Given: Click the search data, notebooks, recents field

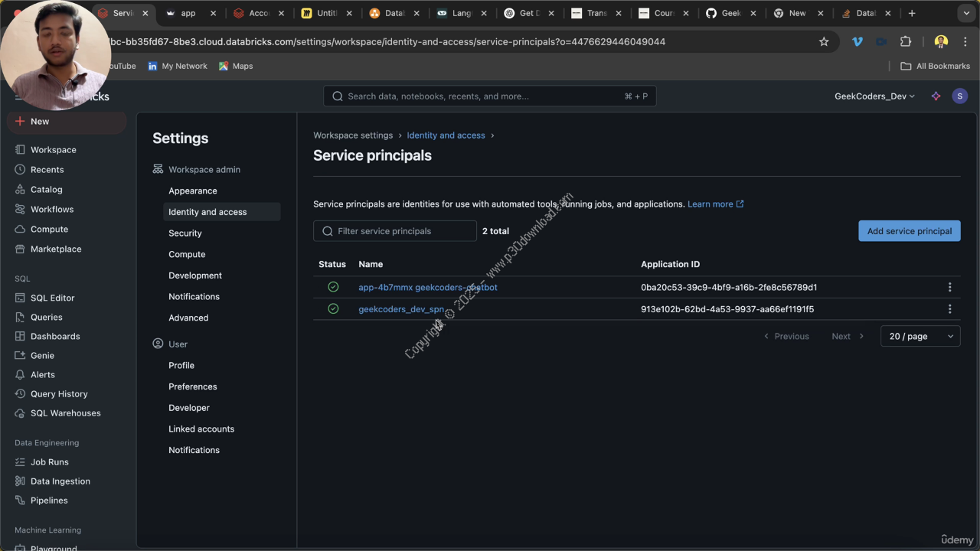Looking at the screenshot, I should coord(490,96).
